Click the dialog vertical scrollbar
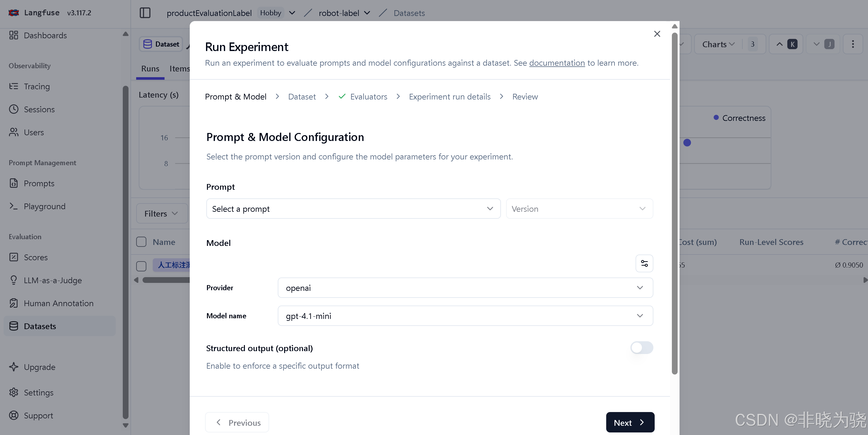This screenshot has width=868, height=435. (674, 202)
